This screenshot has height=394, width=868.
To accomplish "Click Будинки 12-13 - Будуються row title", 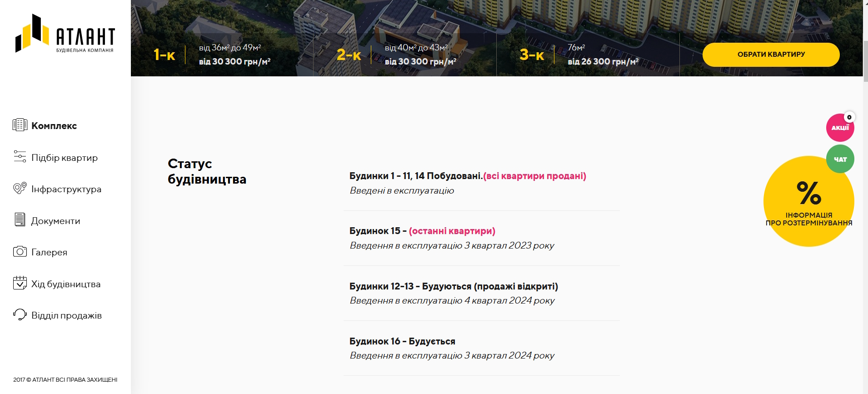I will pyautogui.click(x=454, y=286).
